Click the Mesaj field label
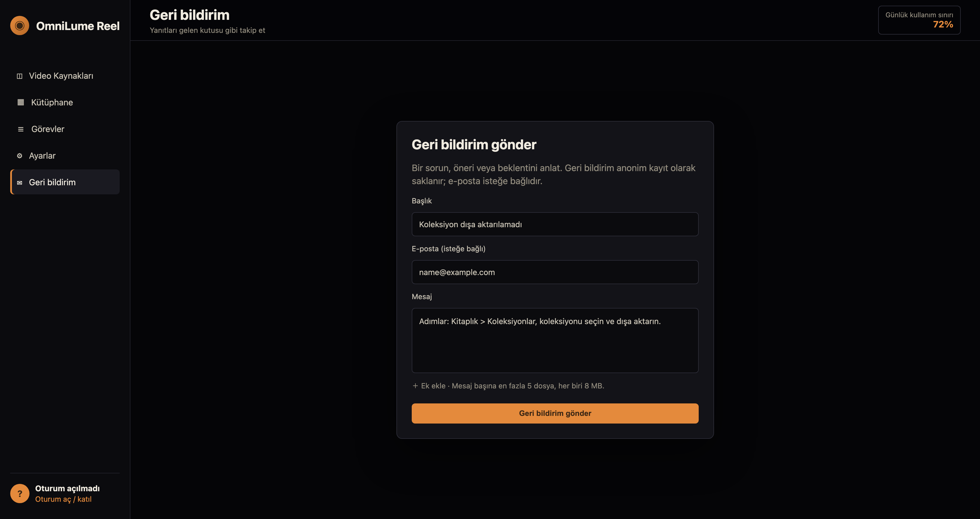Screen dimensions: 980x519 point(422,296)
